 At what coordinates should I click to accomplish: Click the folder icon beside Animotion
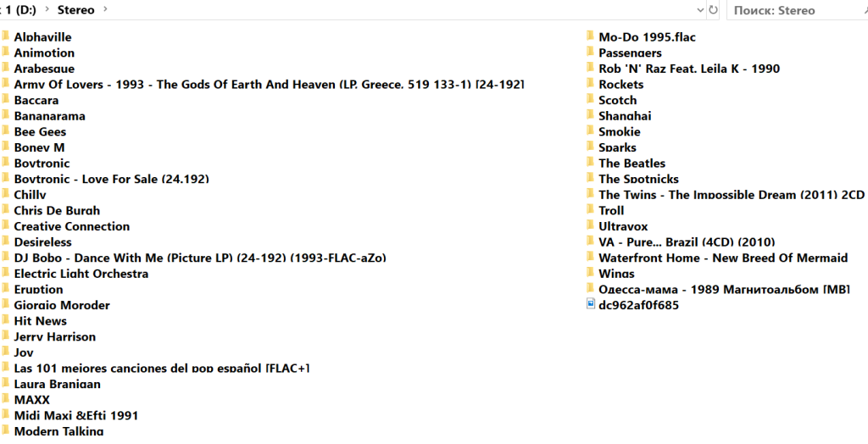pos(5,52)
